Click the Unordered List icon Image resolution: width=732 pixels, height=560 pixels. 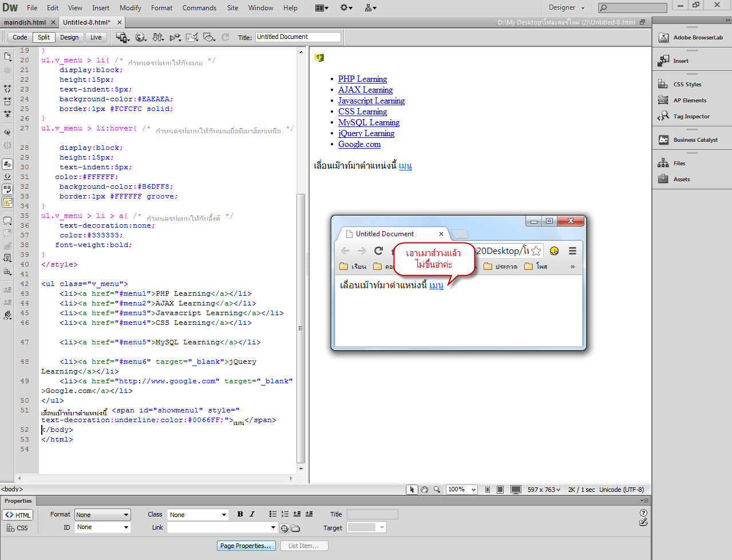tap(273, 514)
